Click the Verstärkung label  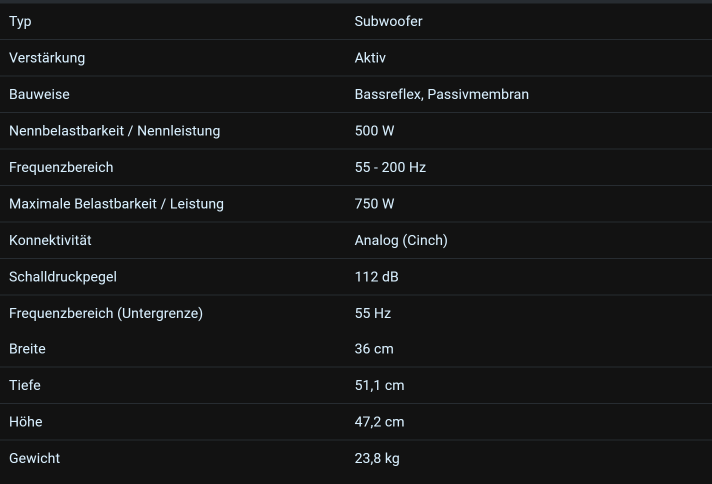click(x=47, y=58)
